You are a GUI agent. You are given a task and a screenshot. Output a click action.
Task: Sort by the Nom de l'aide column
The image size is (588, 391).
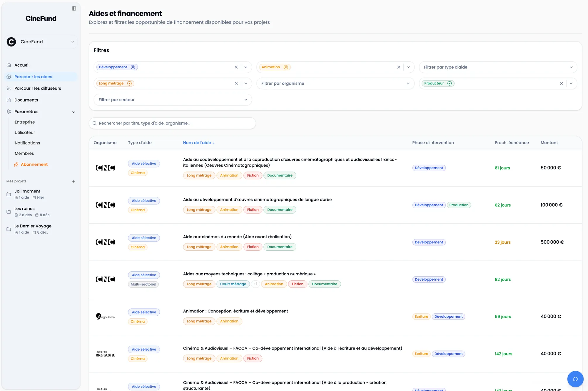[x=199, y=143]
